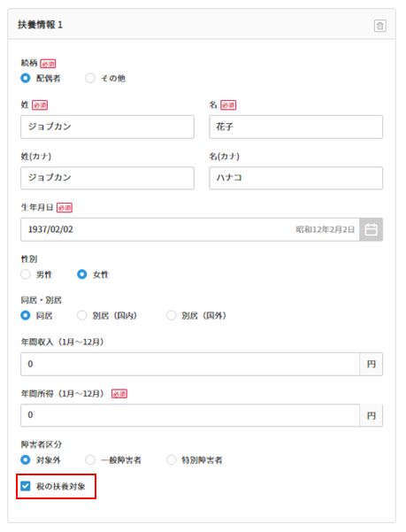
Task: Edit the 名(カナ) field containing ハナコ
Action: click(x=295, y=178)
